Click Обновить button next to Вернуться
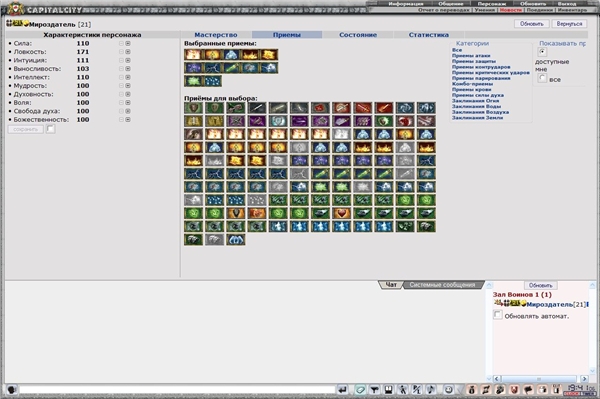600x399 pixels. [532, 24]
